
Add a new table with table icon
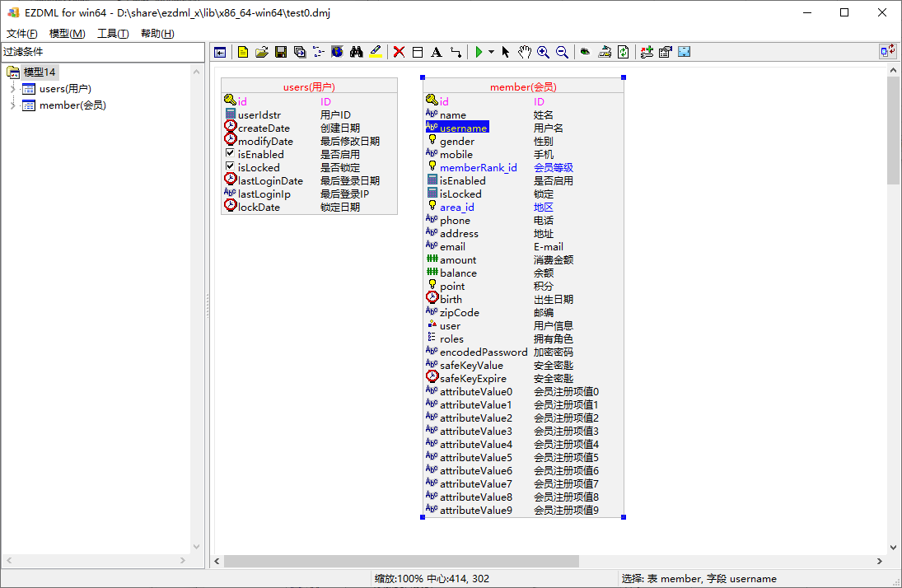(x=418, y=53)
